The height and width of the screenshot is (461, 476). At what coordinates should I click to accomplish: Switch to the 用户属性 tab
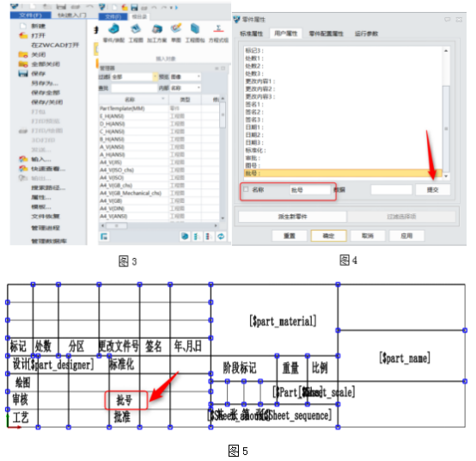tap(285, 34)
